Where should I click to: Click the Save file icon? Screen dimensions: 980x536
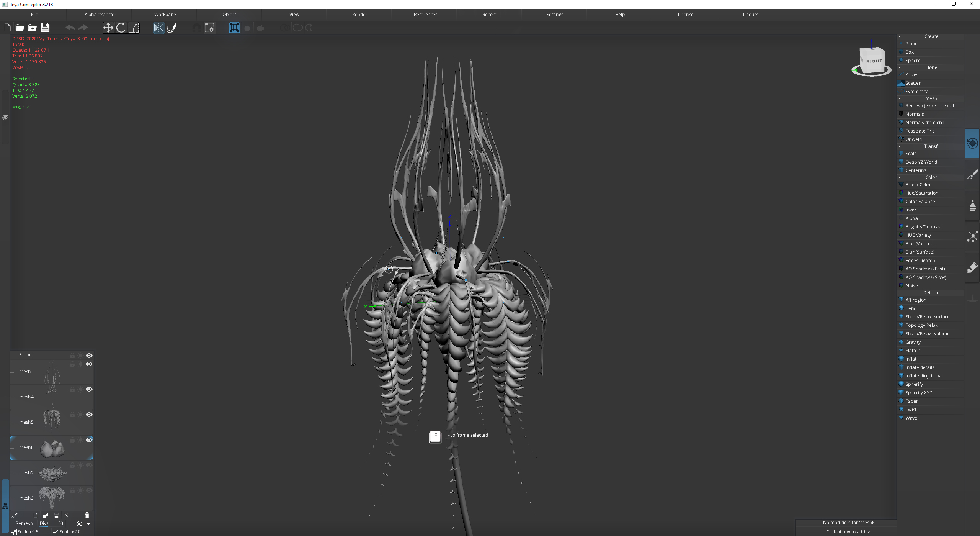coord(45,28)
